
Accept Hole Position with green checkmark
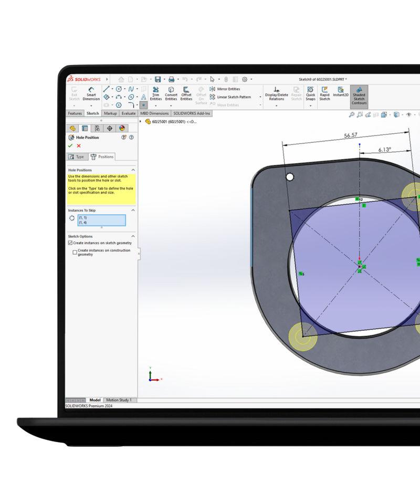[70, 146]
